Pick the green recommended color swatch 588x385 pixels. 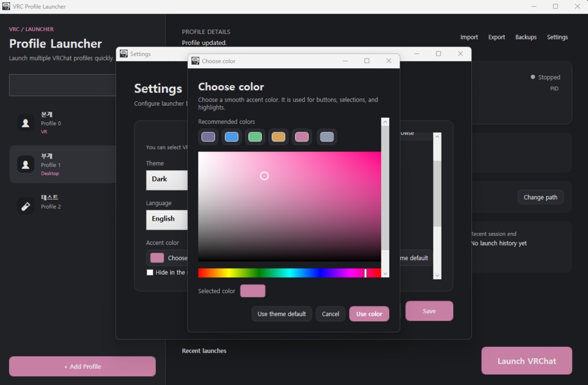(x=255, y=137)
